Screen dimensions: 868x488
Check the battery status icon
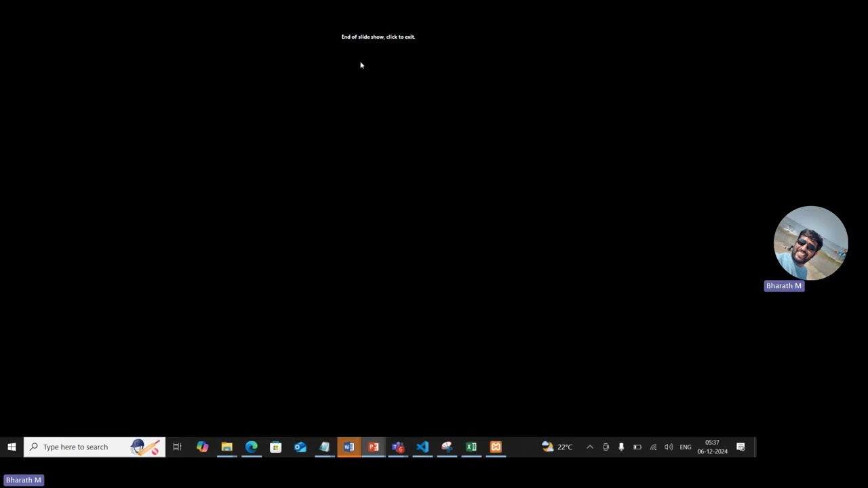637,447
